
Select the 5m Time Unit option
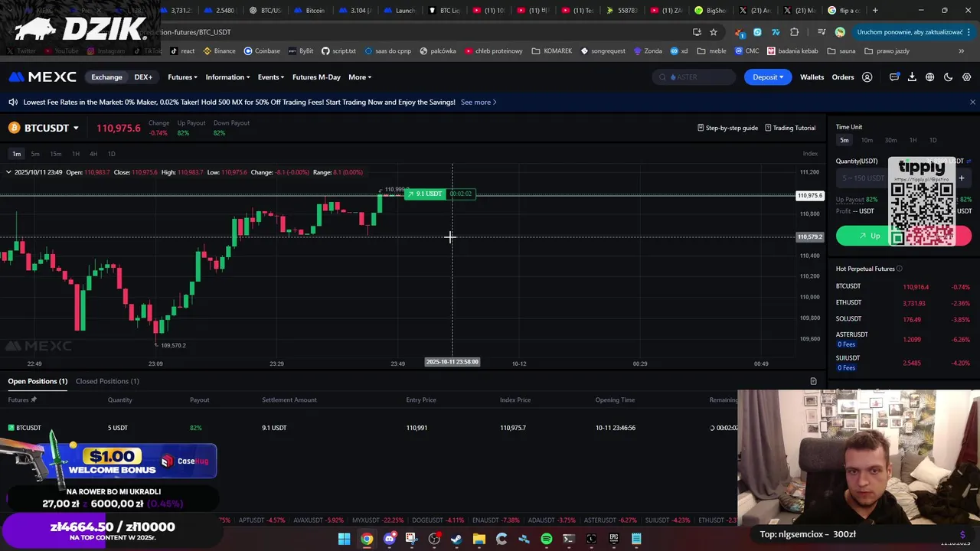point(844,140)
